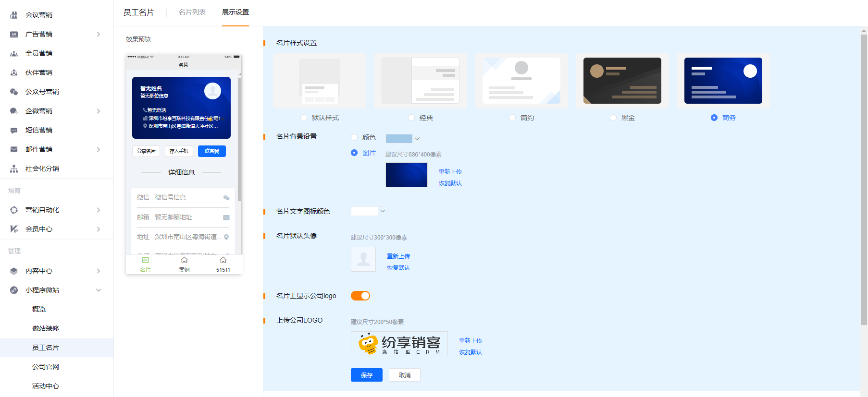Image resolution: width=868 pixels, height=397 pixels.
Task: Select the 黑金 card style radio button
Action: [x=613, y=118]
